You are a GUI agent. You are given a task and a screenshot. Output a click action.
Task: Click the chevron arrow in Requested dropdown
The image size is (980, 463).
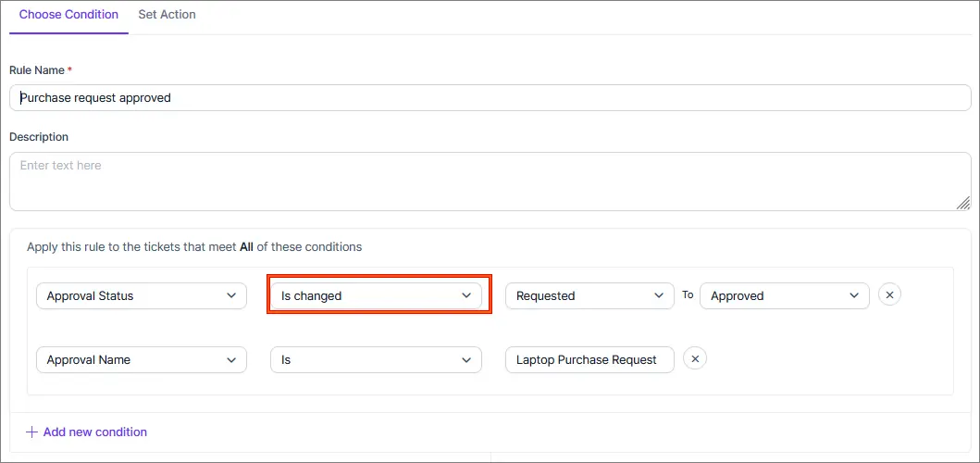pyautogui.click(x=659, y=295)
